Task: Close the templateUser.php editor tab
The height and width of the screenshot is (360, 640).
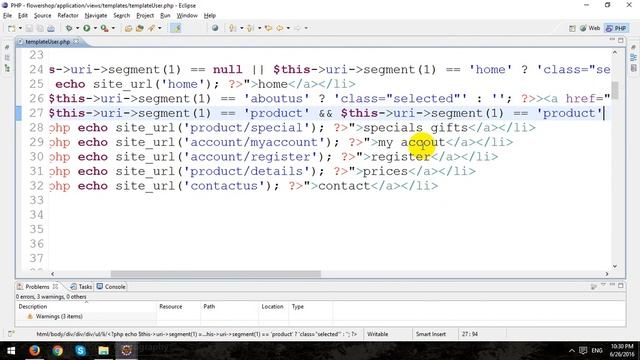Action: pyautogui.click(x=76, y=41)
